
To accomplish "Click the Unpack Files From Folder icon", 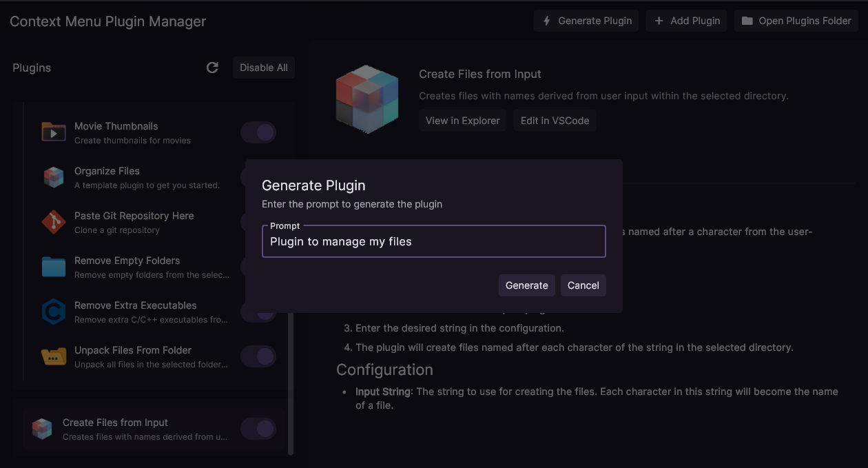I will click(x=54, y=356).
